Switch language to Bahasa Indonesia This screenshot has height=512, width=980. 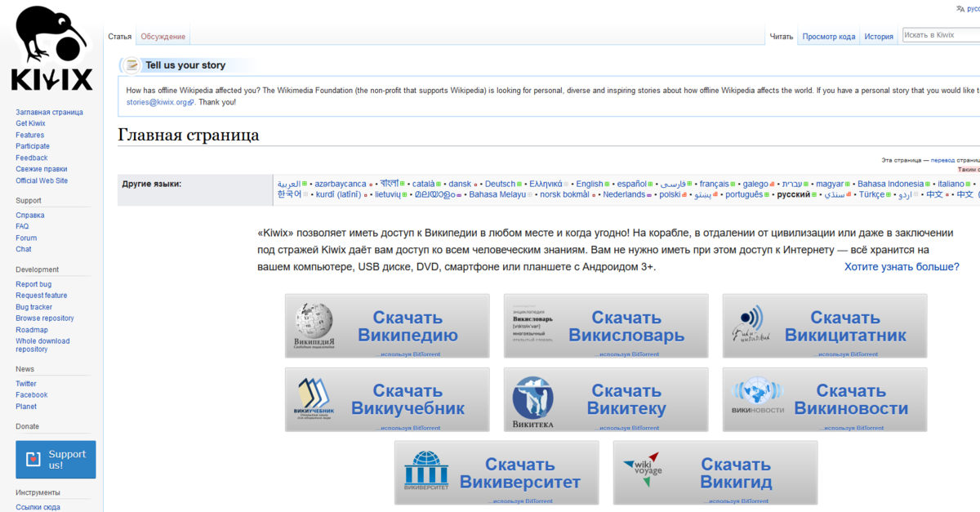click(891, 184)
